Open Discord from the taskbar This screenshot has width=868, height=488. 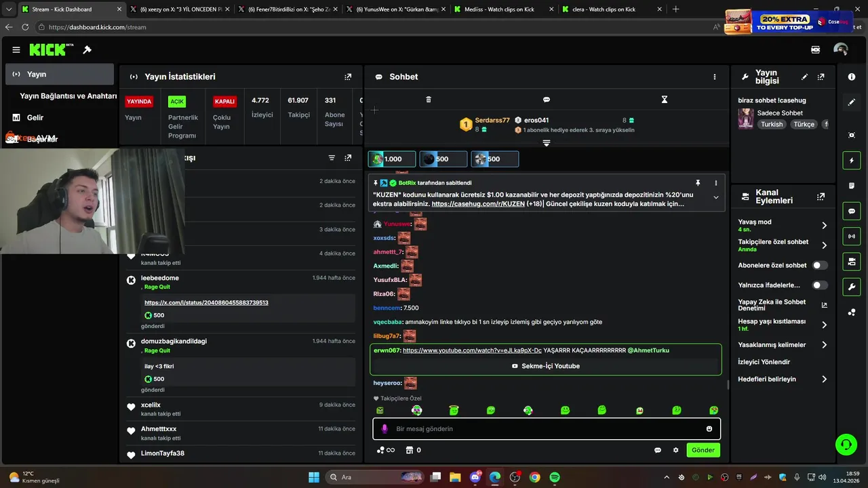click(475, 477)
